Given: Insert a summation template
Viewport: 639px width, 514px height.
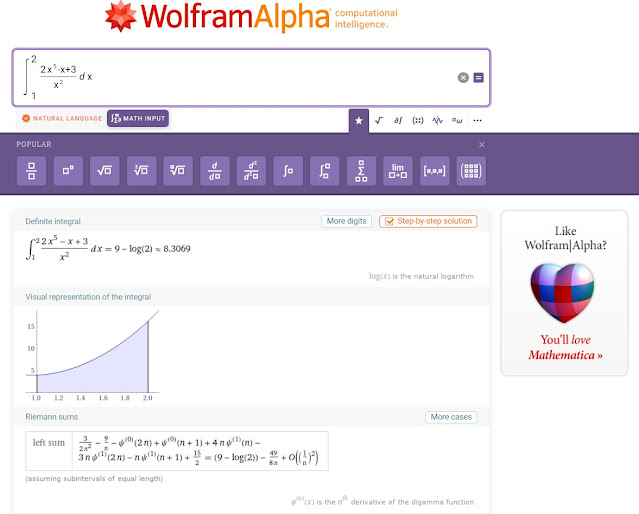Looking at the screenshot, I should [361, 171].
